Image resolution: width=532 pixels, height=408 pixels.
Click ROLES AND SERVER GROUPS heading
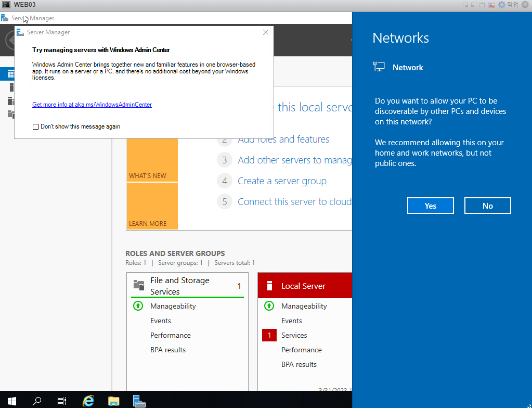[175, 253]
